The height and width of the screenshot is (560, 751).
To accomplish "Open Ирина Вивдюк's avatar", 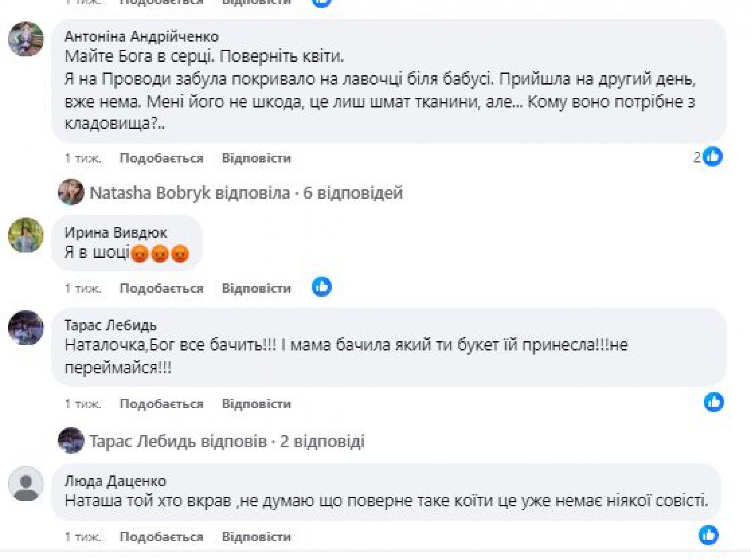I will pos(26,235).
